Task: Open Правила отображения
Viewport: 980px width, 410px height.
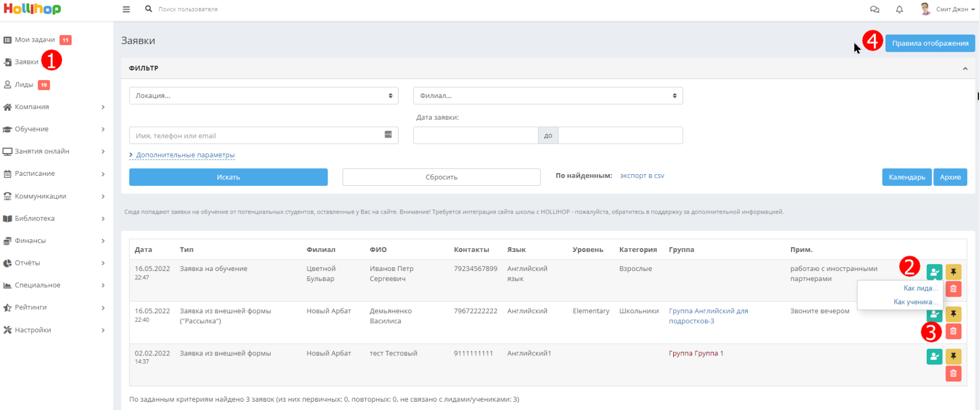Action: pos(930,43)
